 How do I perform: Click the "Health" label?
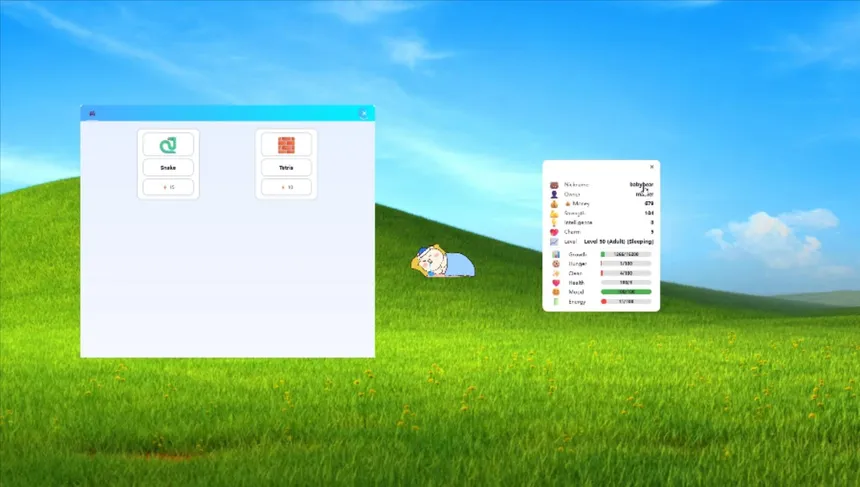(576, 282)
